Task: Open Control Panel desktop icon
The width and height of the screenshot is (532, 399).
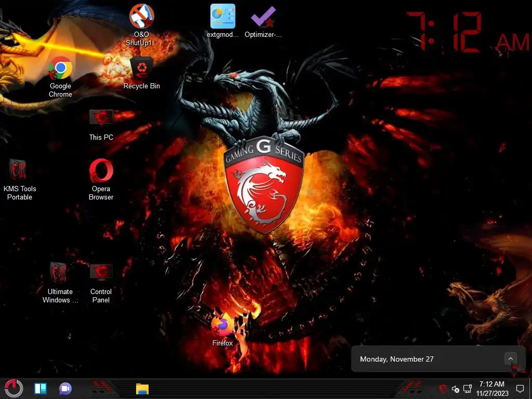Action: click(101, 283)
